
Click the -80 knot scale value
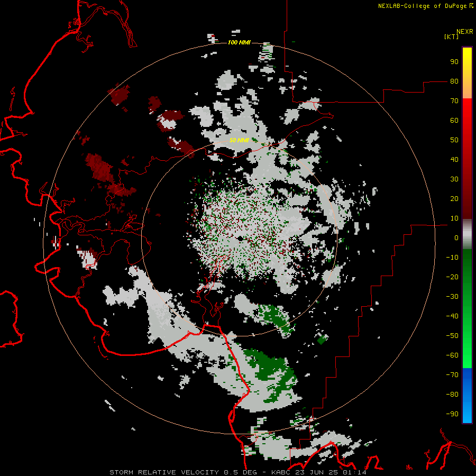[452, 395]
